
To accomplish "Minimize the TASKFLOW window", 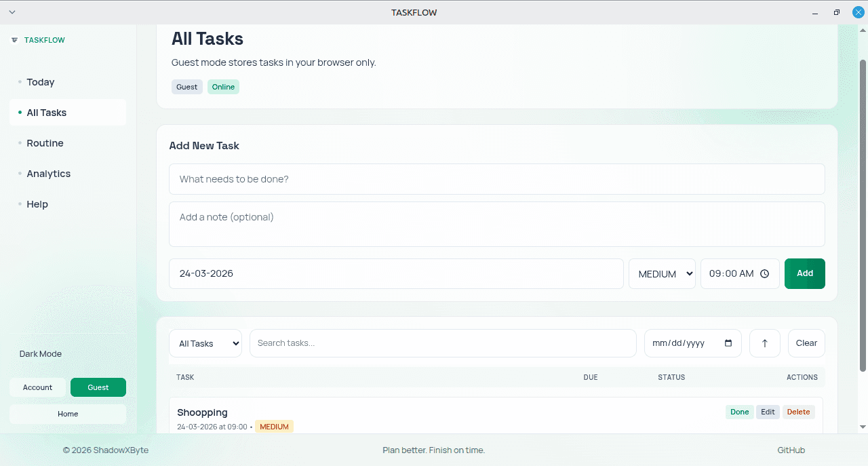I will point(816,12).
